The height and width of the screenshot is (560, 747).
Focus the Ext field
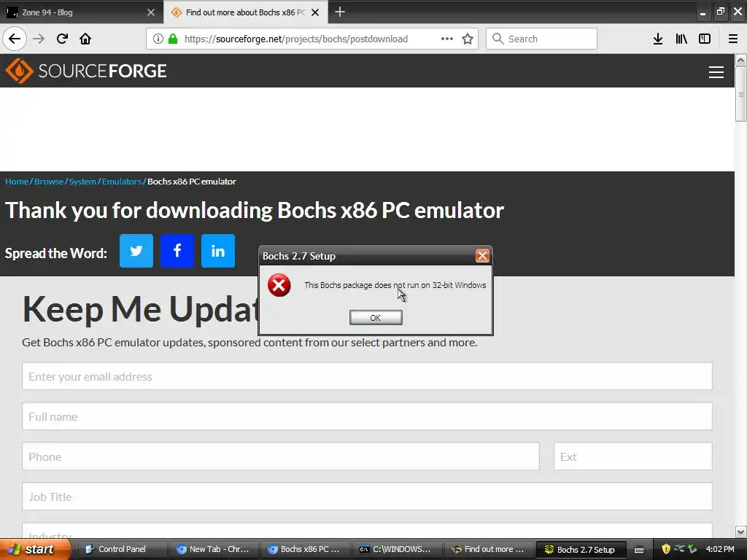632,456
